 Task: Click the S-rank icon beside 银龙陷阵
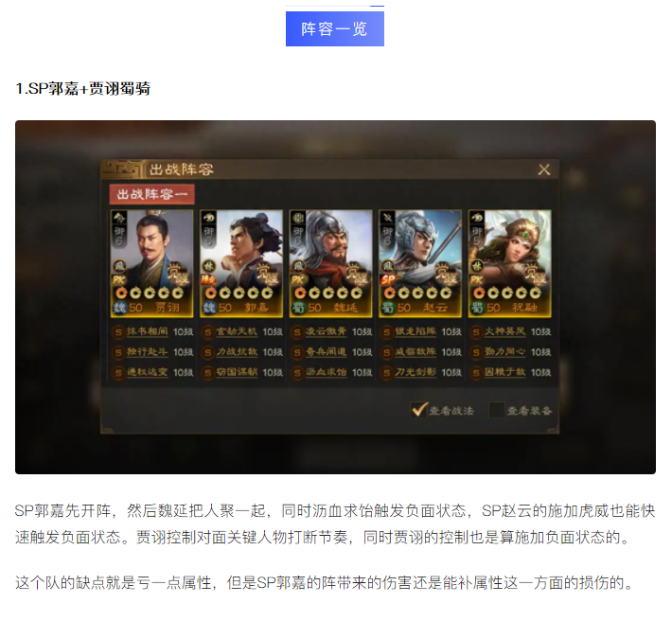(386, 332)
